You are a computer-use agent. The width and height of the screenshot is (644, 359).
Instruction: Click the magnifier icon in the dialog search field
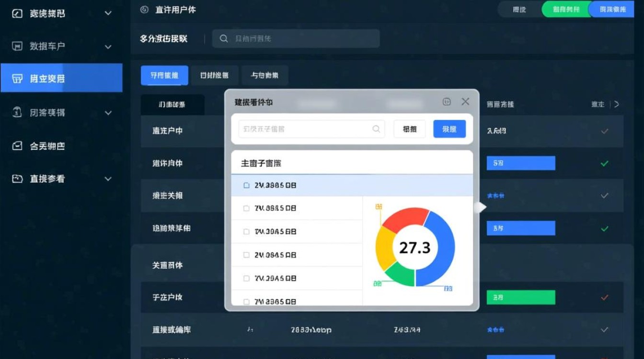pos(376,129)
